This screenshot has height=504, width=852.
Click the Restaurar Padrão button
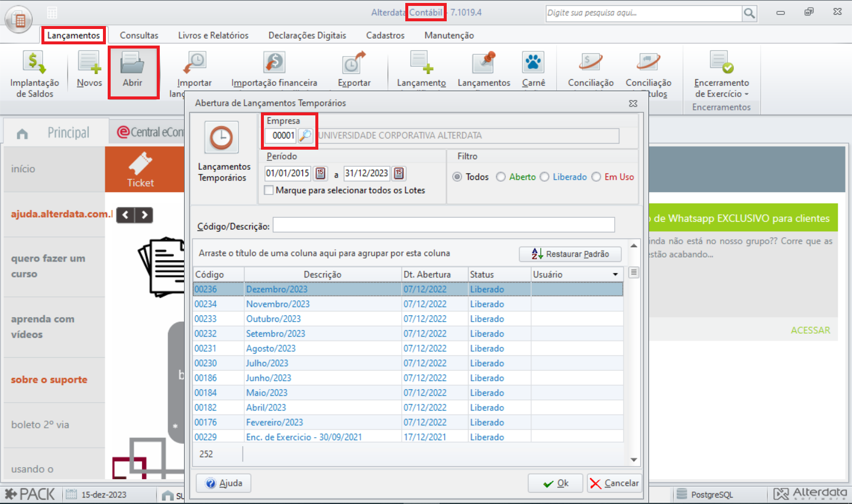pos(570,254)
